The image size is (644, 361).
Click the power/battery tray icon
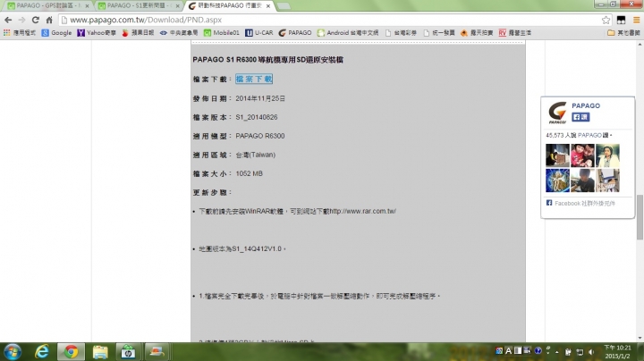[x=568, y=352]
